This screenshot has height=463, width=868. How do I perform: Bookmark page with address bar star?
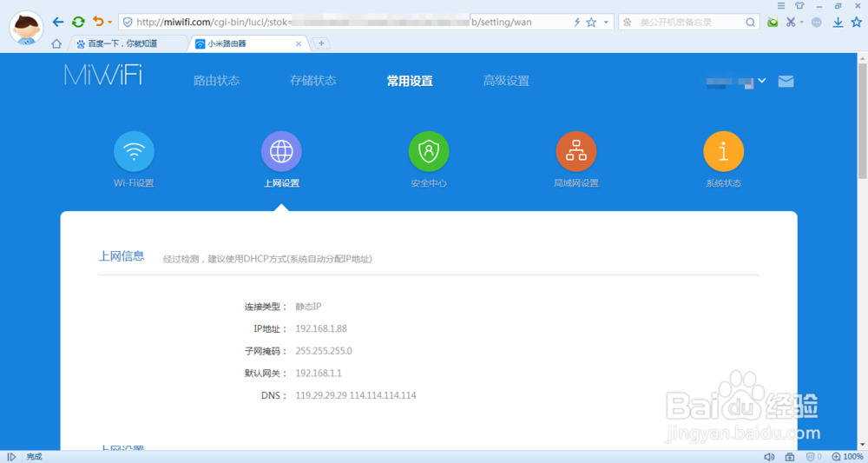[x=591, y=23]
